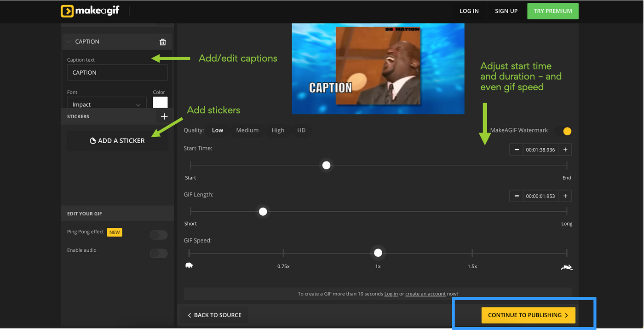The width and height of the screenshot is (644, 330).
Task: Select Low quality
Action: click(x=218, y=130)
